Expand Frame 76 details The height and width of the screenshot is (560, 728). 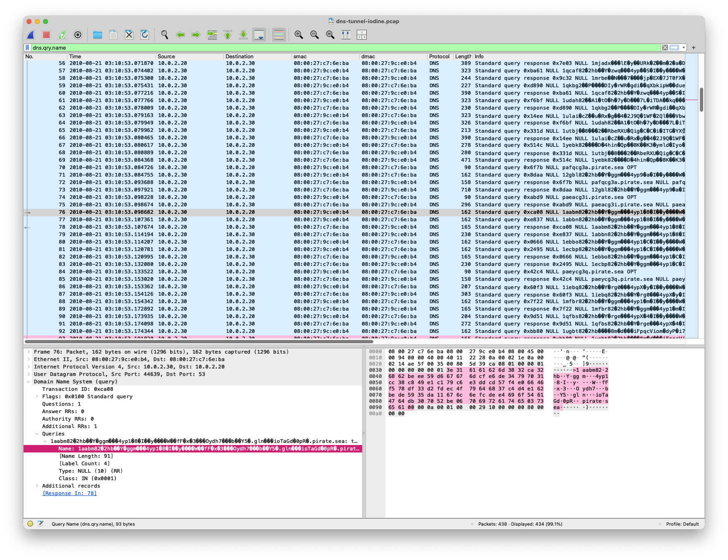point(29,352)
